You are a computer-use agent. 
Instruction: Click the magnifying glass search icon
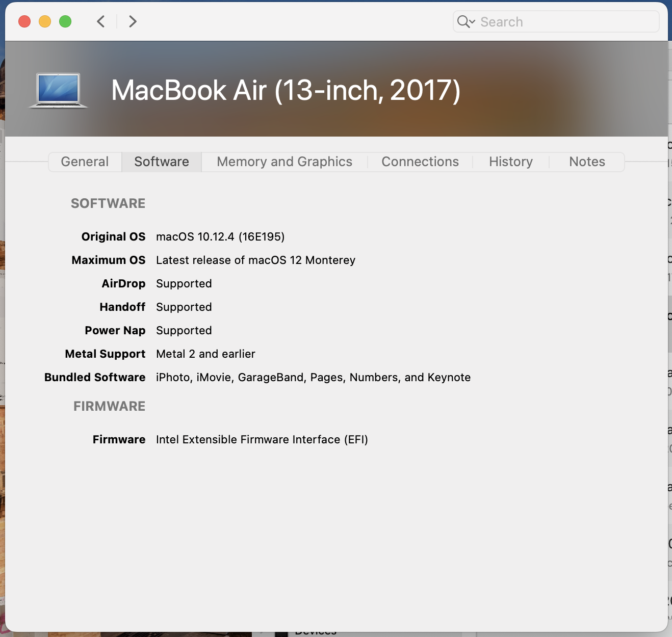click(463, 21)
